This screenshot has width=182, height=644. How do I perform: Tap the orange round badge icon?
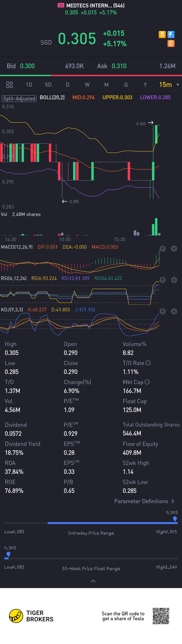click(x=171, y=43)
